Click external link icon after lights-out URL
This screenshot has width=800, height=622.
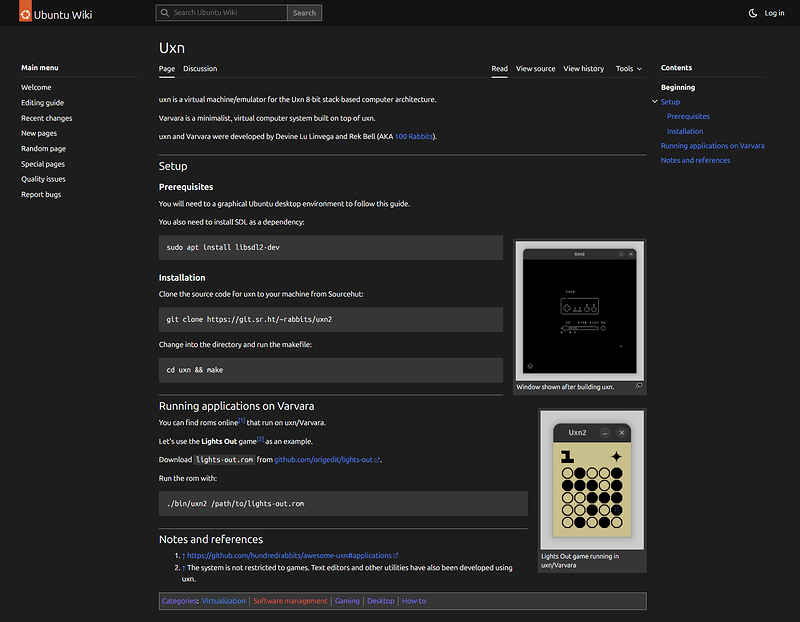pos(377,460)
